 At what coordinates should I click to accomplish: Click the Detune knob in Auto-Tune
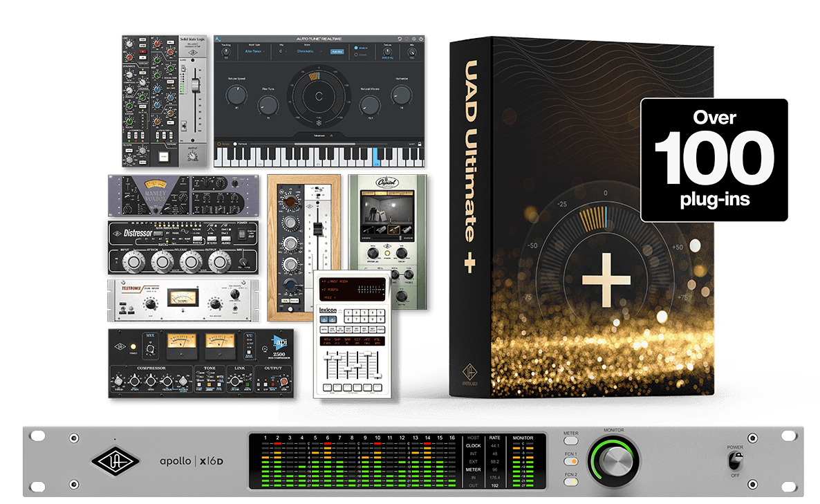(387, 52)
